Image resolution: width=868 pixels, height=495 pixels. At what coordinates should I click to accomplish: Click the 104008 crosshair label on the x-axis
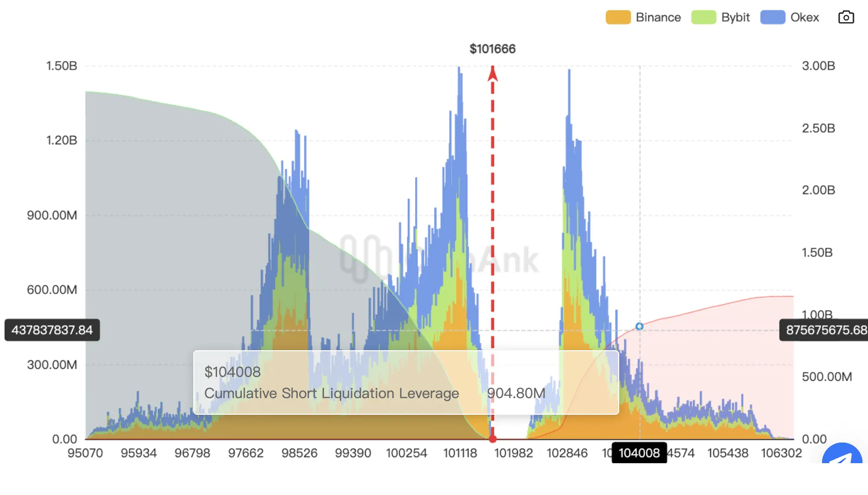tap(639, 453)
